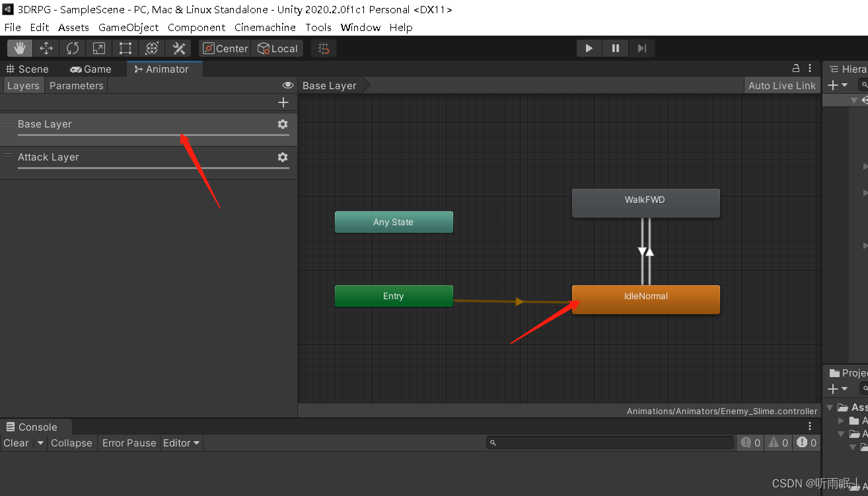Select the Attack Layer row
The height and width of the screenshot is (496, 868).
tap(149, 162)
